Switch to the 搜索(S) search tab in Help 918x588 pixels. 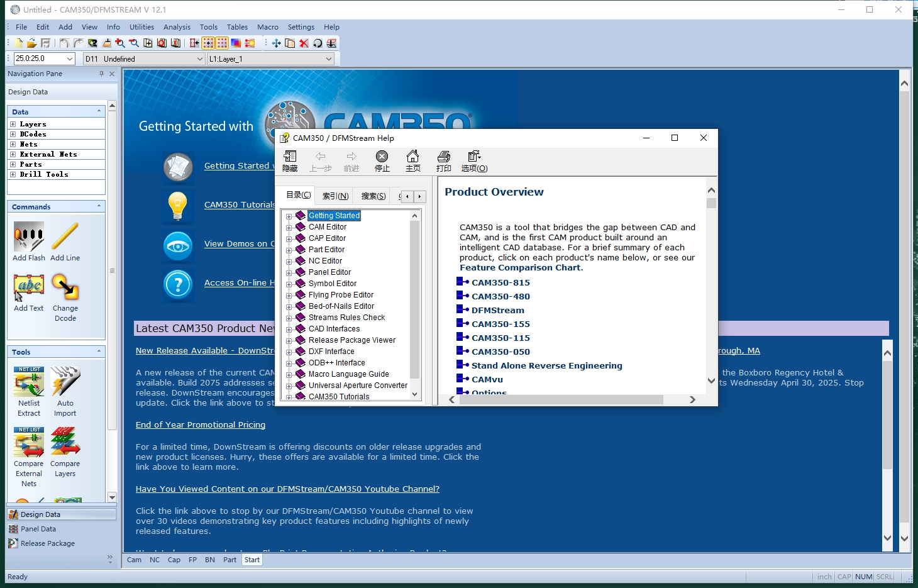pos(373,196)
